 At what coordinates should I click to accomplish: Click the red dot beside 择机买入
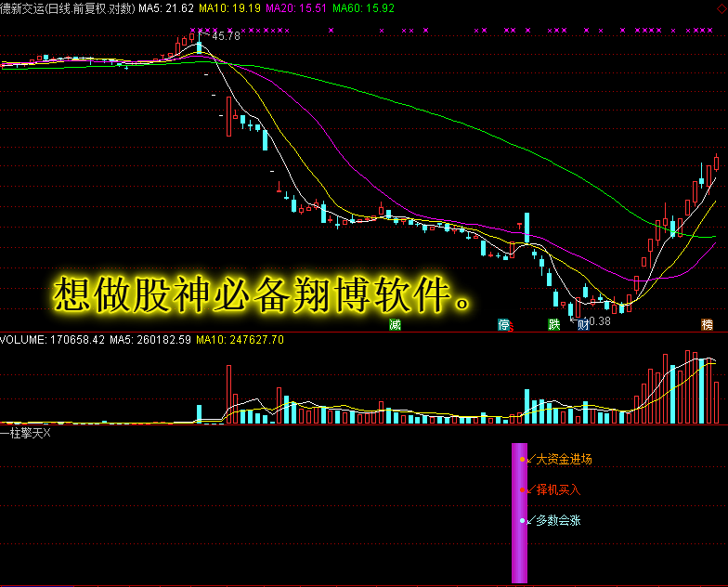[522, 490]
